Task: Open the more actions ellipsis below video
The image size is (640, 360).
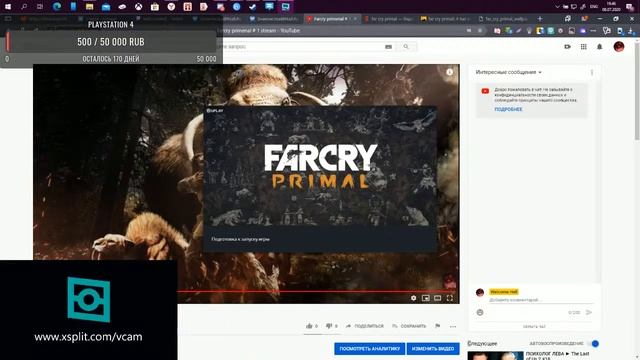Action: point(453,326)
